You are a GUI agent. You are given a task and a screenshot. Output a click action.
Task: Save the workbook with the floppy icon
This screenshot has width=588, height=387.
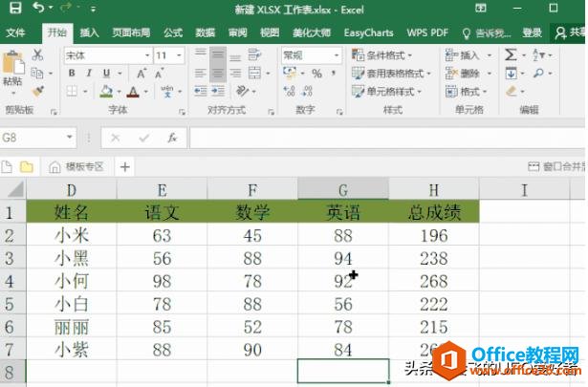pyautogui.click(x=15, y=8)
